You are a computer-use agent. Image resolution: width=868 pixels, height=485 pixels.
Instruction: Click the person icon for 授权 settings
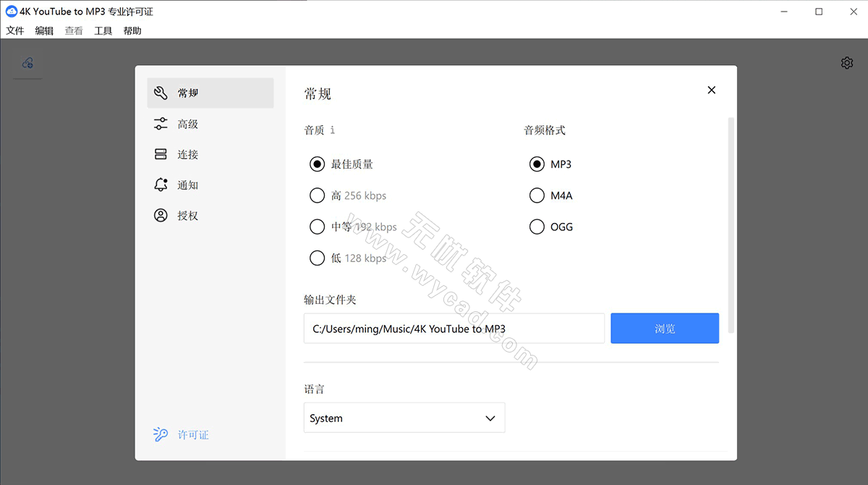(x=161, y=215)
